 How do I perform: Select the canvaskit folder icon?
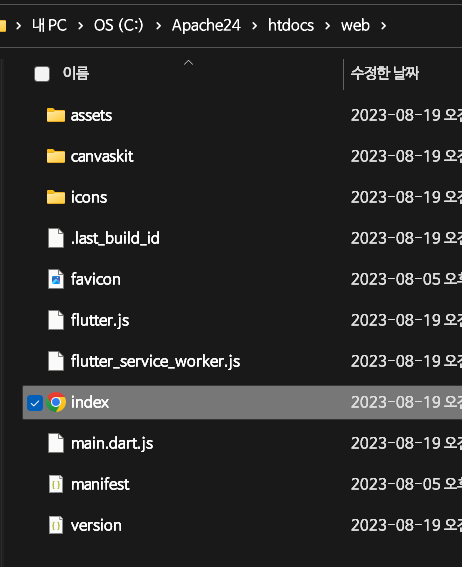click(x=56, y=156)
